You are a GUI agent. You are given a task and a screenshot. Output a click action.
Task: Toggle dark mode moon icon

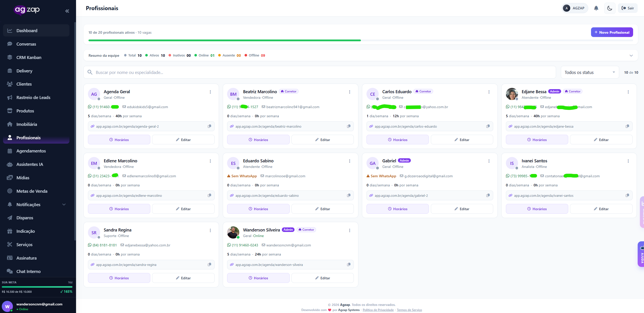coord(610,8)
